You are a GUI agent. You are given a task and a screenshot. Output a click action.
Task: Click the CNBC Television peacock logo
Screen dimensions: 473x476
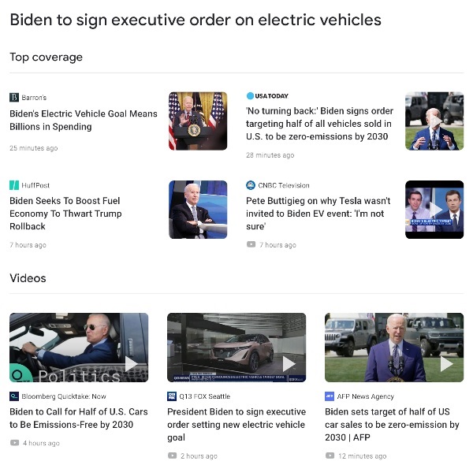coord(251,185)
